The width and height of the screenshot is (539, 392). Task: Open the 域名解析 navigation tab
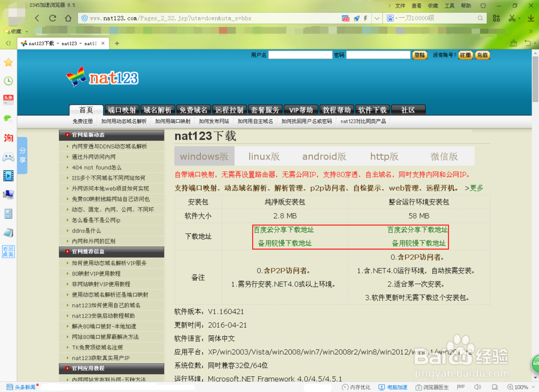coord(157,110)
